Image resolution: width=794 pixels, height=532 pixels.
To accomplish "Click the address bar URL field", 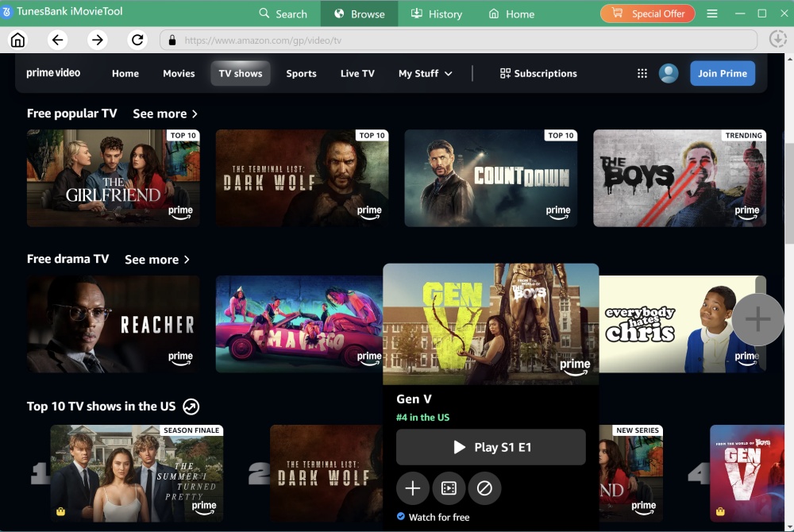I will click(x=461, y=40).
